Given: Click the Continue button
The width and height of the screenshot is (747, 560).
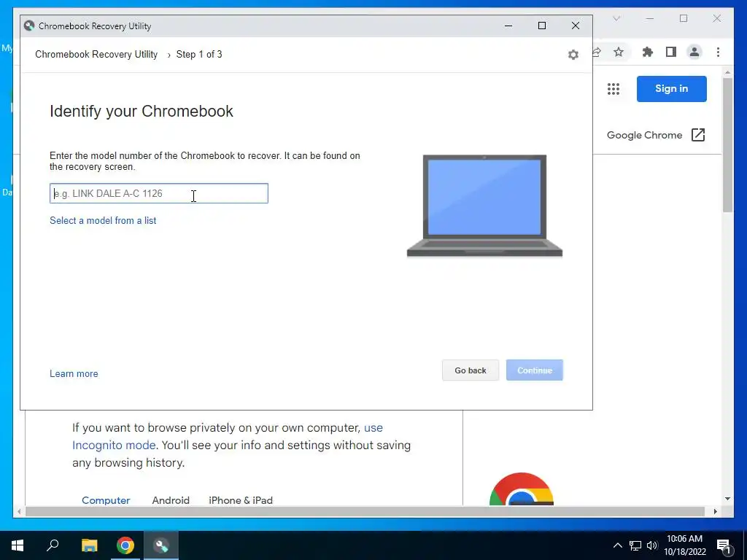Looking at the screenshot, I should coord(535,370).
